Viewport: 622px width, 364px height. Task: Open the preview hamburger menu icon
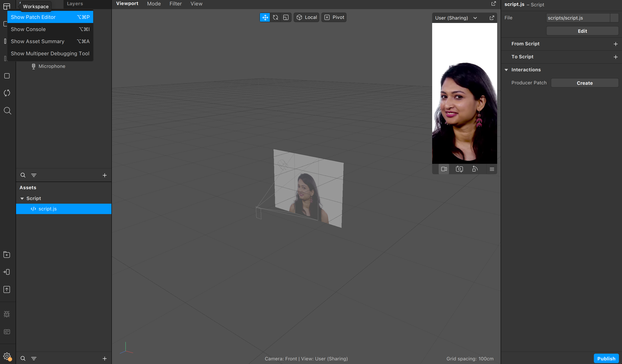(492, 169)
